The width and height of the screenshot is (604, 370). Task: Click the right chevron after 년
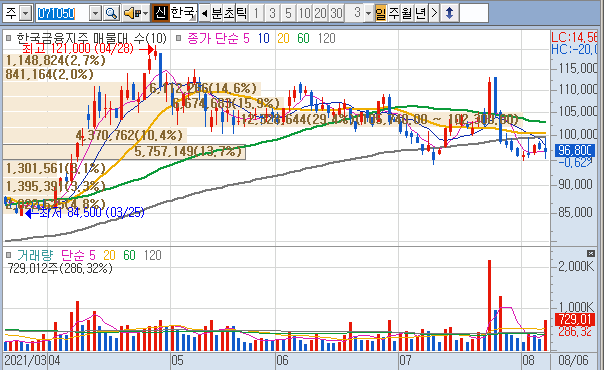pos(434,13)
